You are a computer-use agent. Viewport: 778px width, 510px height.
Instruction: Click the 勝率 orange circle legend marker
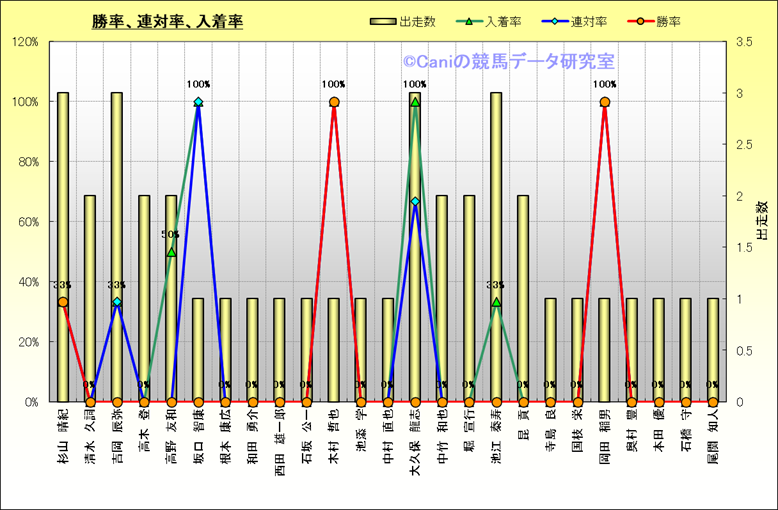click(x=641, y=21)
